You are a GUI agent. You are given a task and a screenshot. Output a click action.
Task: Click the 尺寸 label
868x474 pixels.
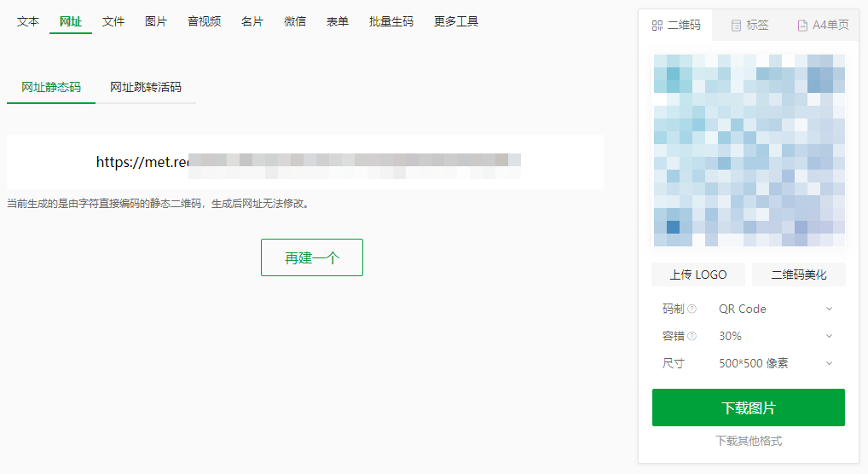pos(673,363)
